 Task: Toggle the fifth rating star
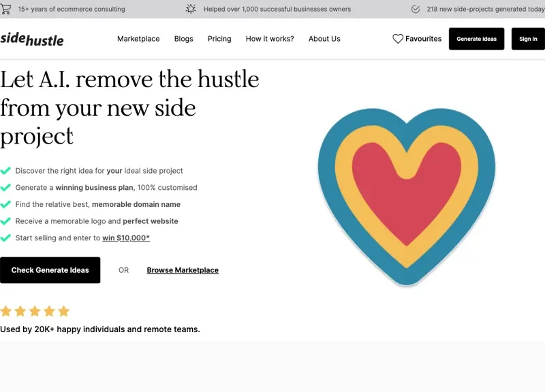click(x=63, y=311)
